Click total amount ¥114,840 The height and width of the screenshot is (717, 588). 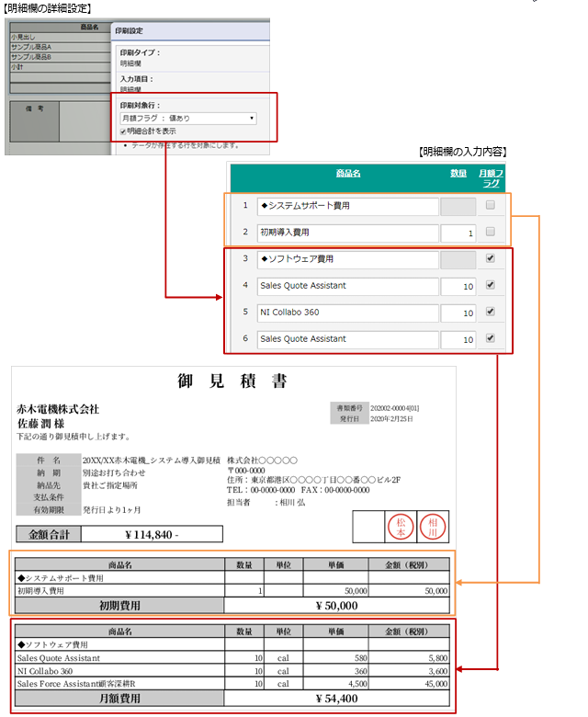click(152, 535)
